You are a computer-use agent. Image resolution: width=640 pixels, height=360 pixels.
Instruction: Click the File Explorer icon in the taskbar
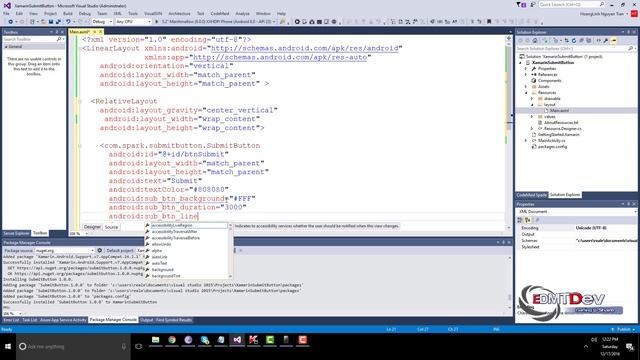[x=156, y=340]
